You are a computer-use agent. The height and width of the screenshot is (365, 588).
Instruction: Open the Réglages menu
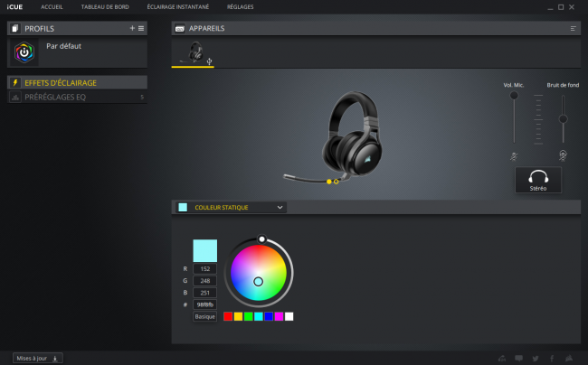click(240, 6)
